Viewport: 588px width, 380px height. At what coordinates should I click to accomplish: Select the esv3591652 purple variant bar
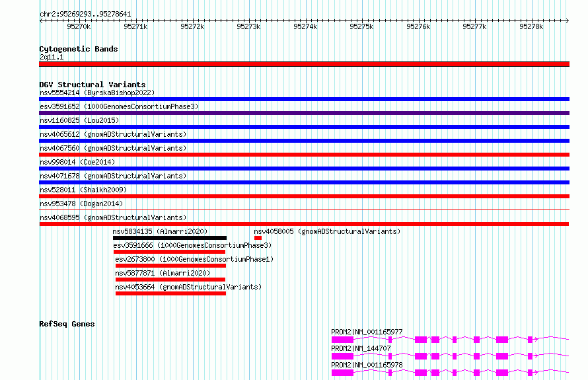point(304,113)
